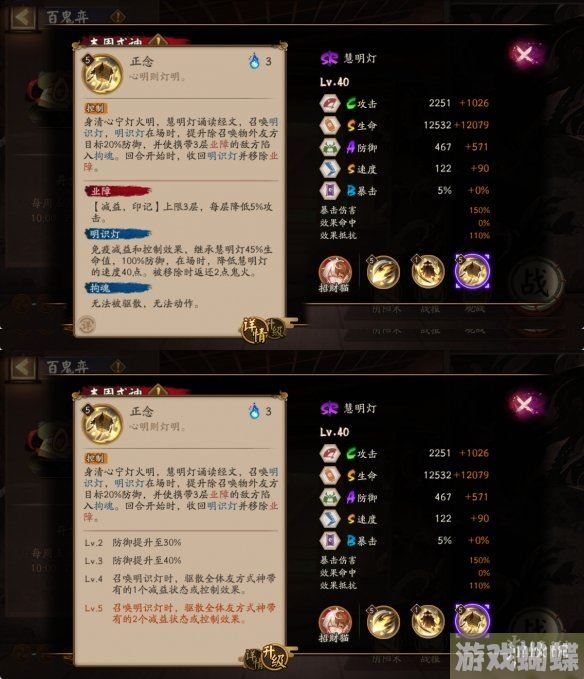This screenshot has height=679, width=584.
Task: Switch to the 升级 tab in upper skill panel
Action: point(276,330)
